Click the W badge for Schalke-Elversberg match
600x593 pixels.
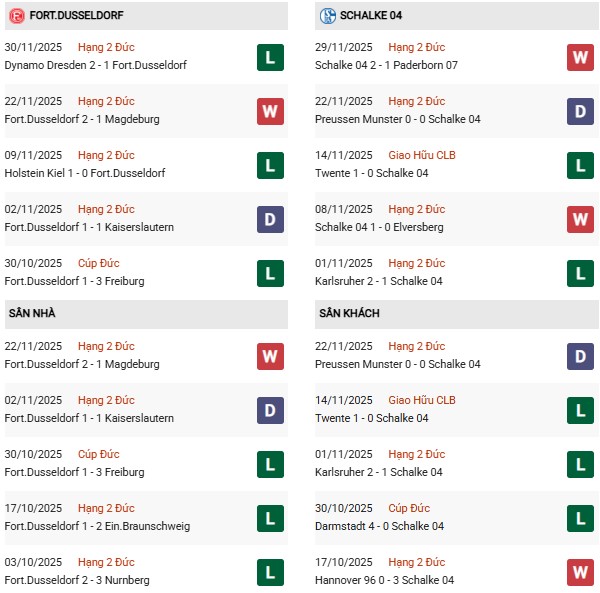point(580,219)
